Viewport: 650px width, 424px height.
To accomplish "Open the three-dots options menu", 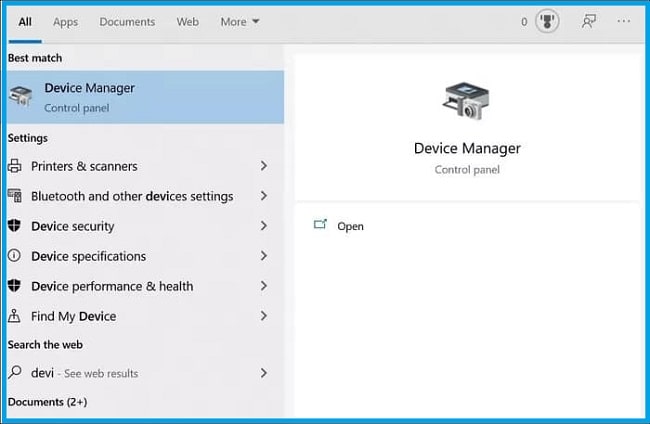I will pos(623,21).
